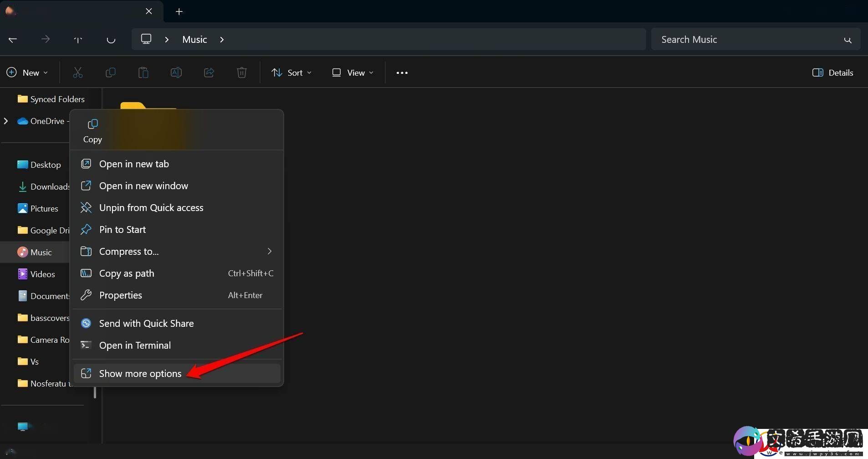Click the This PC monitor icon in address bar

[146, 39]
